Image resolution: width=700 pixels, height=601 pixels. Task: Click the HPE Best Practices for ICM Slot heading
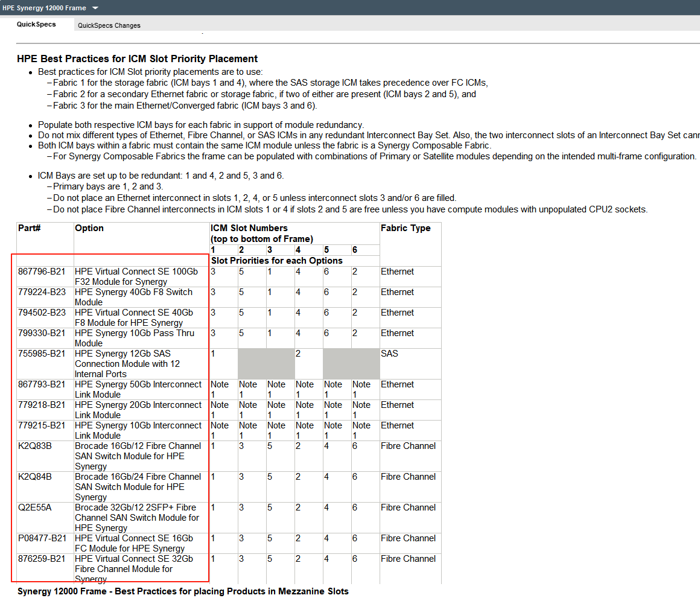click(138, 59)
